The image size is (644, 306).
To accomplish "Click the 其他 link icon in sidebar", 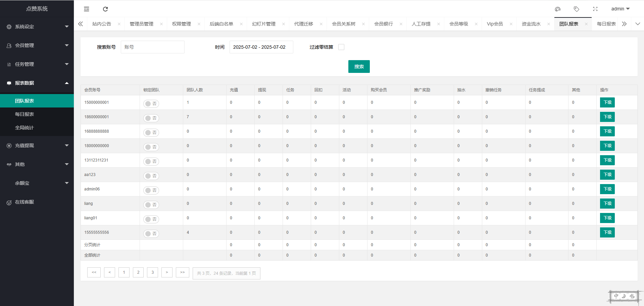I will point(9,164).
